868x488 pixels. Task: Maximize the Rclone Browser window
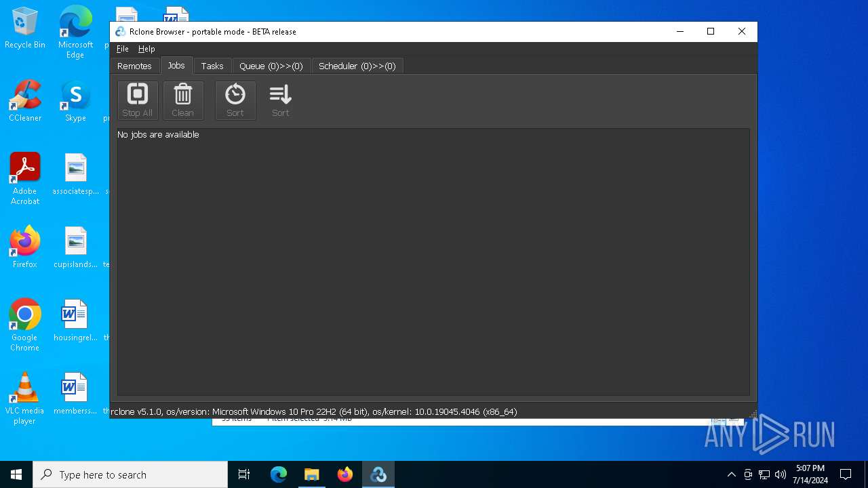[711, 32]
